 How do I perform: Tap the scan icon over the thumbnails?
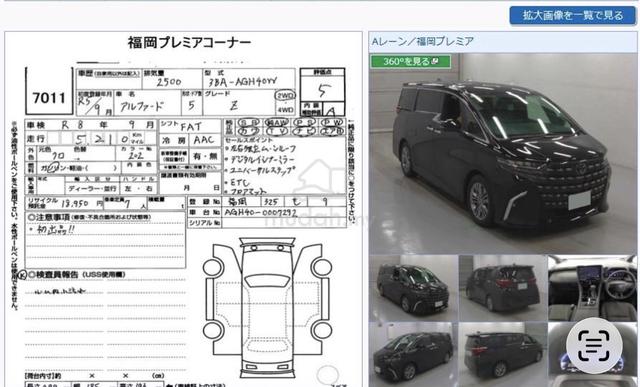[594, 345]
